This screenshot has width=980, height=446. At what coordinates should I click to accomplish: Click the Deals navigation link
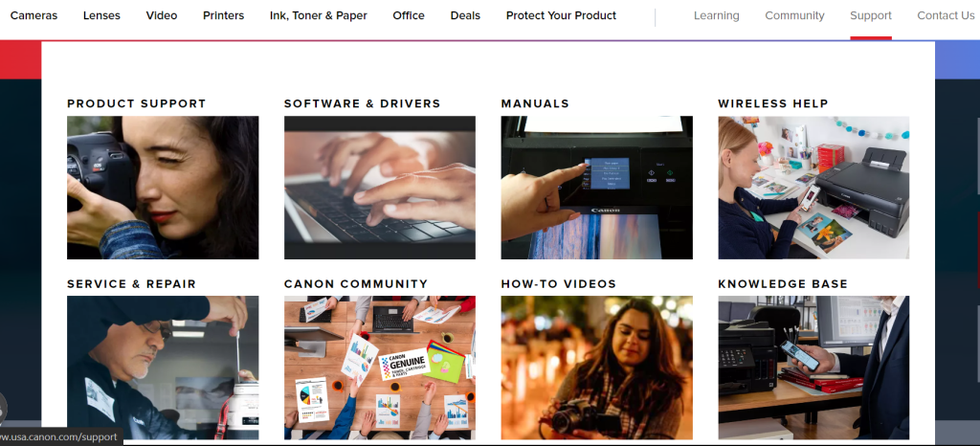466,15
